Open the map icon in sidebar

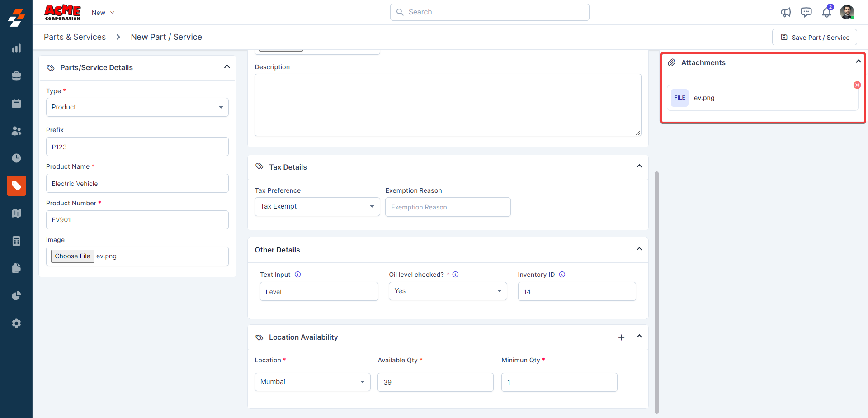16,214
